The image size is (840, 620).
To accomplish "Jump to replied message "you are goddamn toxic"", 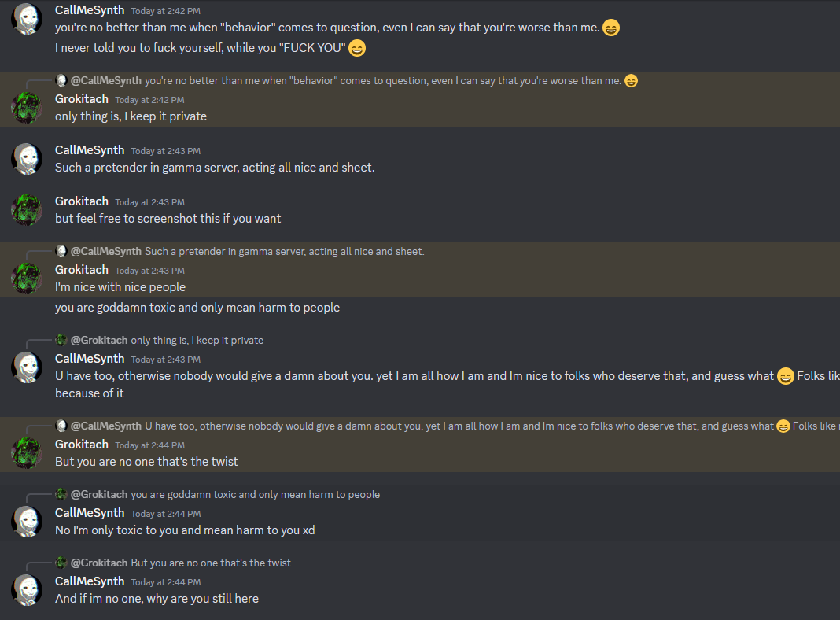I will click(255, 495).
